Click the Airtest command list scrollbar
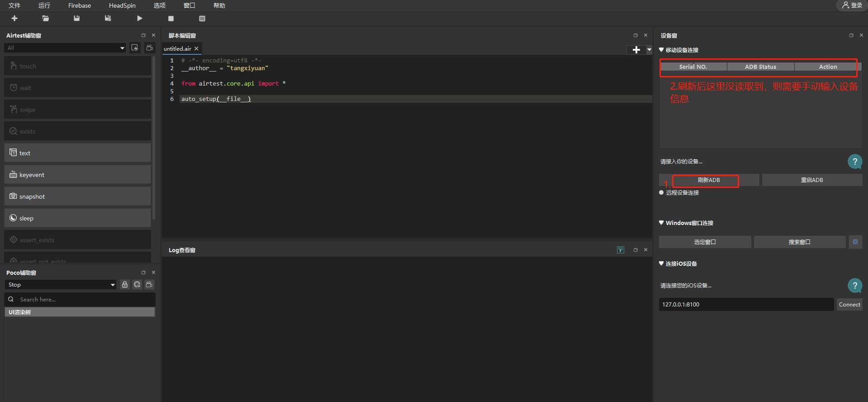Viewport: 868px width, 402px height. click(x=154, y=138)
